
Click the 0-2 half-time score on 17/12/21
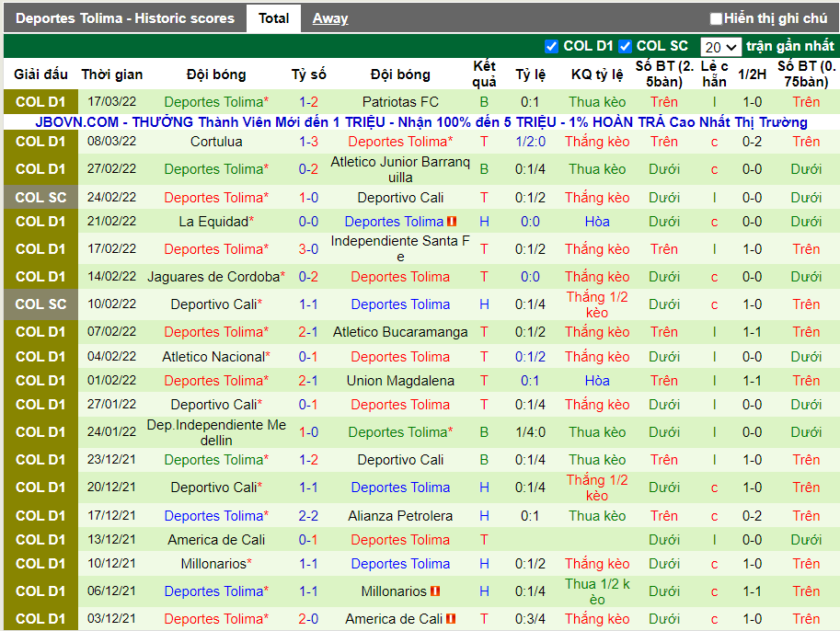(x=753, y=516)
